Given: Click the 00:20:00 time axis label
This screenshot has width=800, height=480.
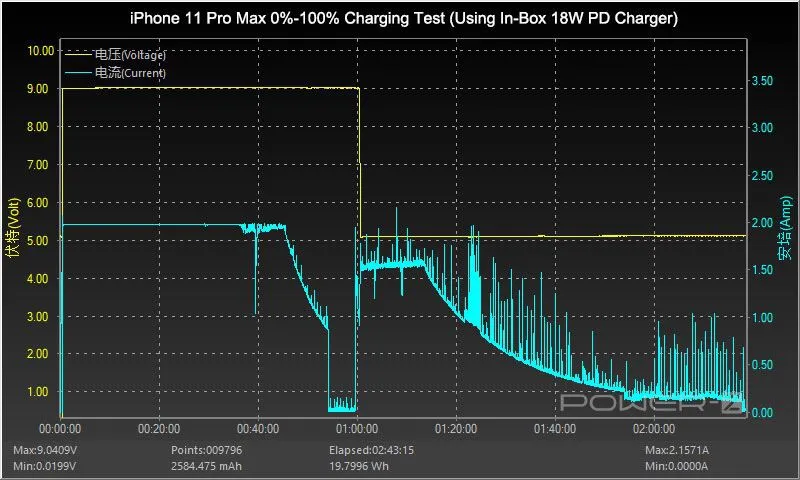Looking at the screenshot, I should [159, 429].
